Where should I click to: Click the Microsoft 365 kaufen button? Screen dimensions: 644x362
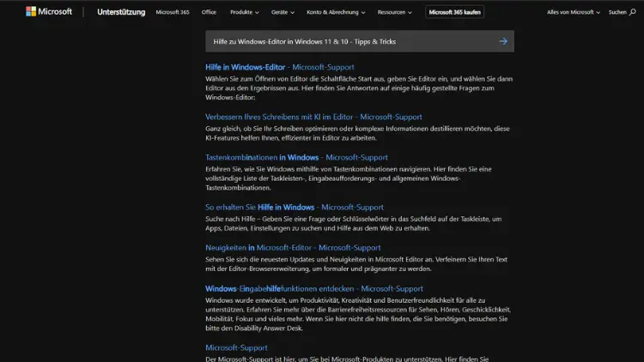click(x=454, y=12)
